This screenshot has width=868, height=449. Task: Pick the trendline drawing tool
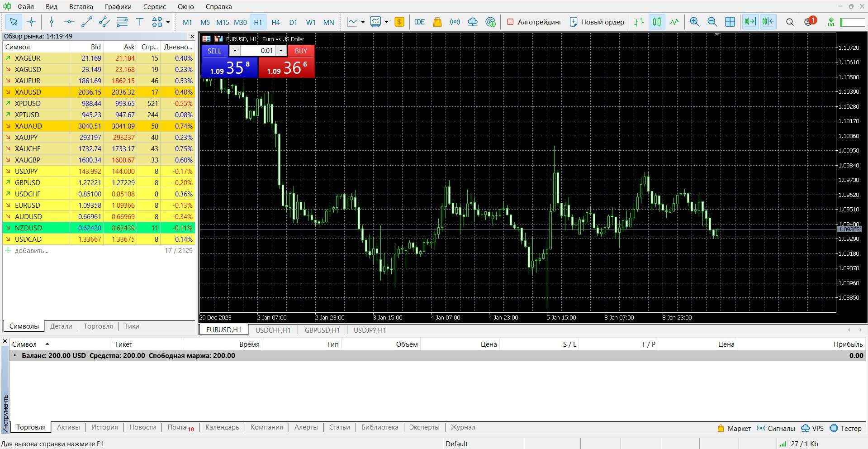point(87,22)
